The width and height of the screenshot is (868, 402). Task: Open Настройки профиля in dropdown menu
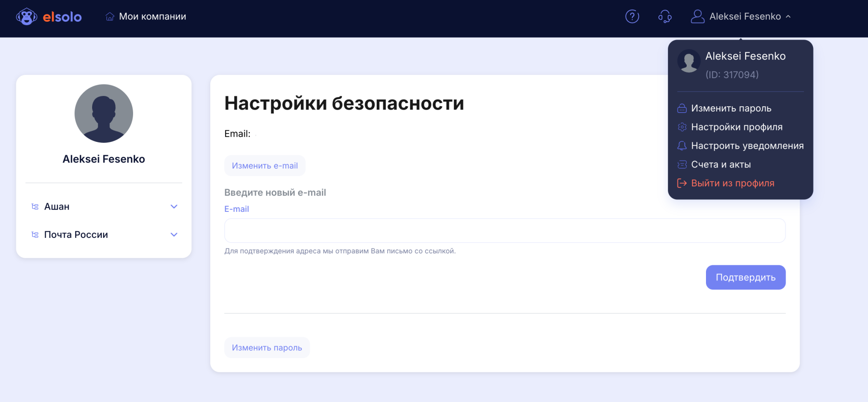tap(736, 127)
